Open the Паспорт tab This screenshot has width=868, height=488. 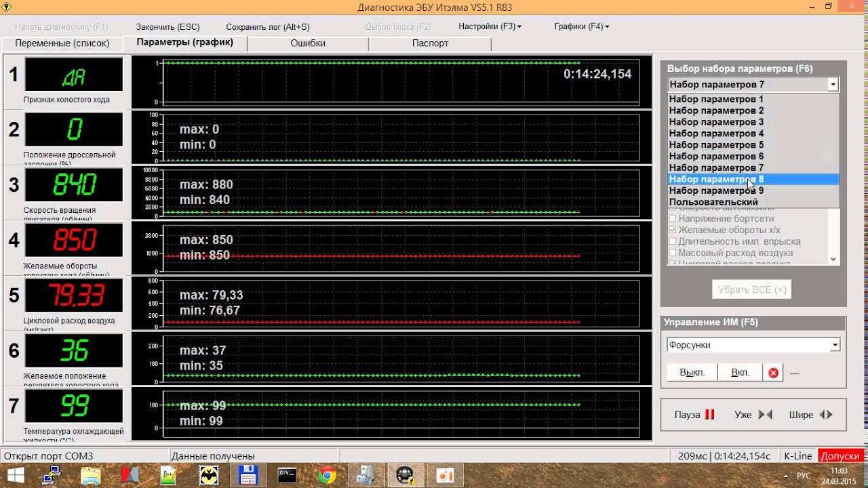pyautogui.click(x=430, y=43)
